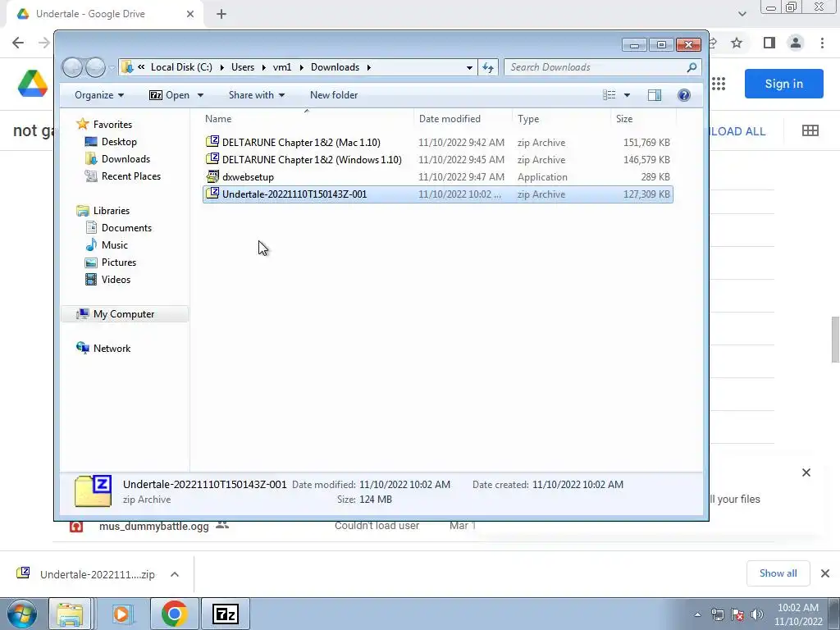Viewport: 840px width, 630px height.
Task: Click Sign in button in Chrome window
Action: click(x=783, y=84)
